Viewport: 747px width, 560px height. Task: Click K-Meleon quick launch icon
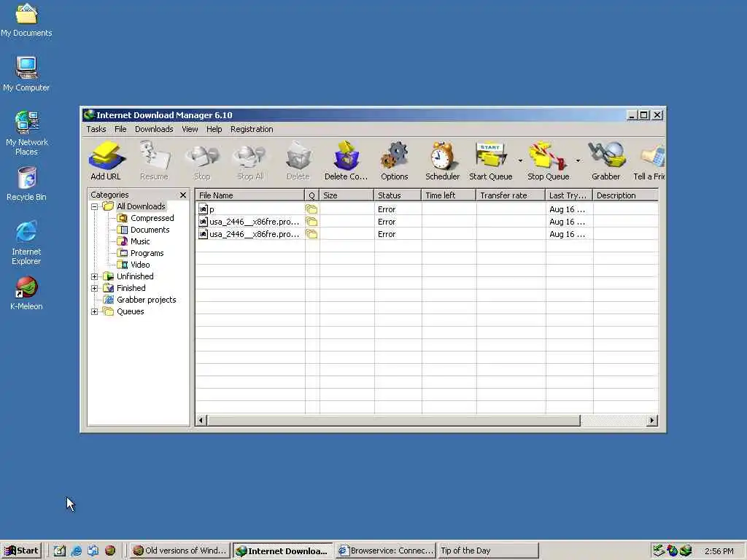pyautogui.click(x=110, y=551)
